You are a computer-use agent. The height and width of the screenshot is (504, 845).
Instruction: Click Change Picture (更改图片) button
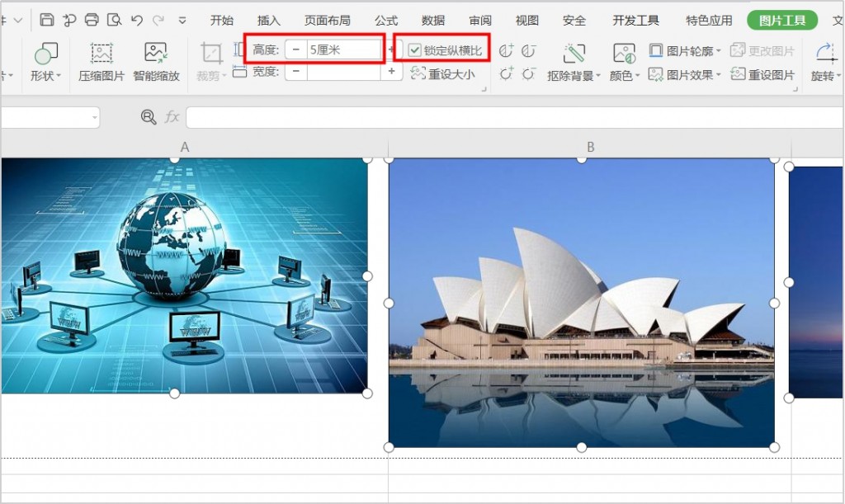(x=762, y=51)
